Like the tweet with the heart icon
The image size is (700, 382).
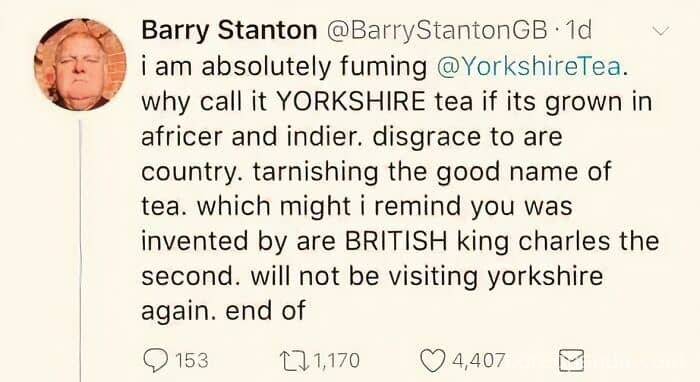pyautogui.click(x=433, y=361)
